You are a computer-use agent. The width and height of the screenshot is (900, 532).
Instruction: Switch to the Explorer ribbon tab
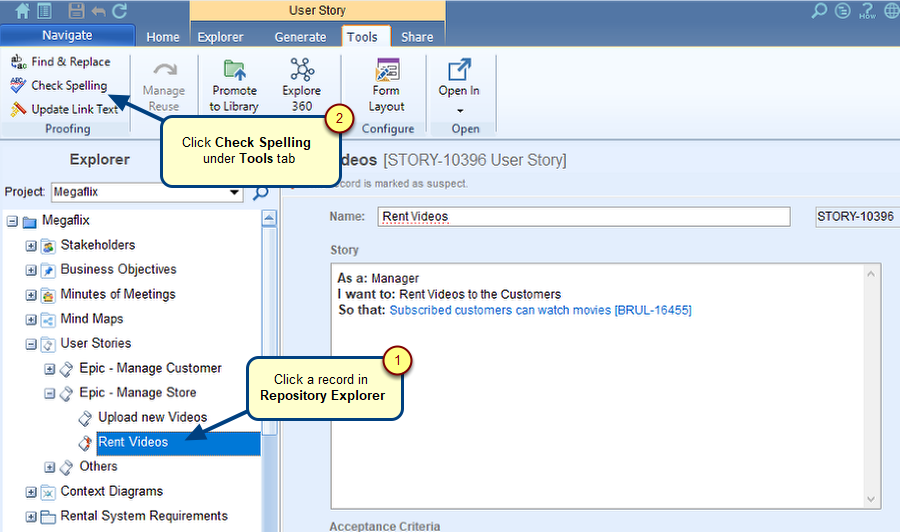[220, 37]
